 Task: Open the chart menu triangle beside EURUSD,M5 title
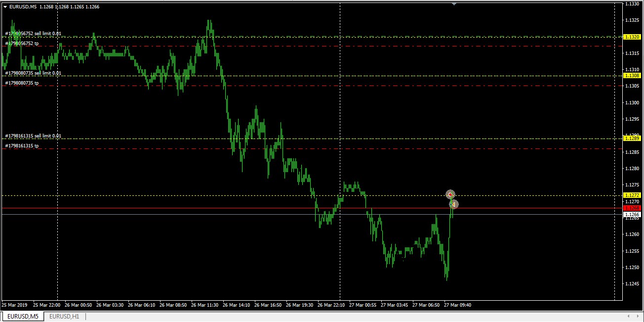tap(5, 7)
